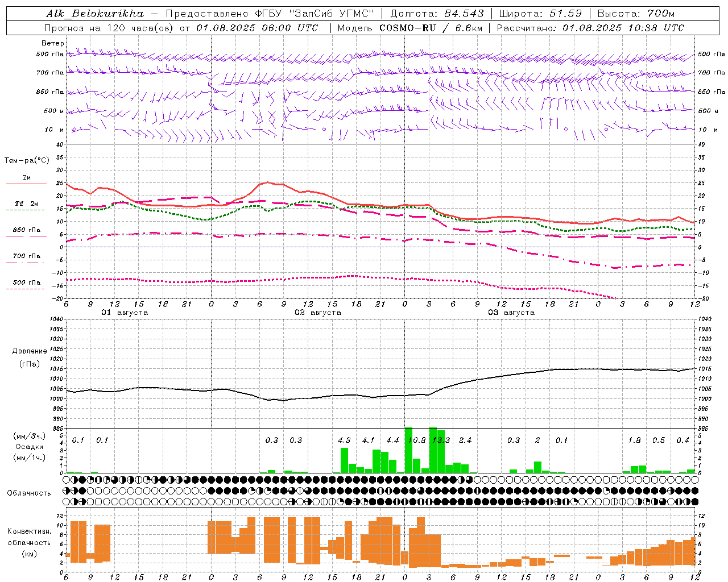Select the forecast start time 01.08.2025 06:00 UTC

[x=257, y=28]
